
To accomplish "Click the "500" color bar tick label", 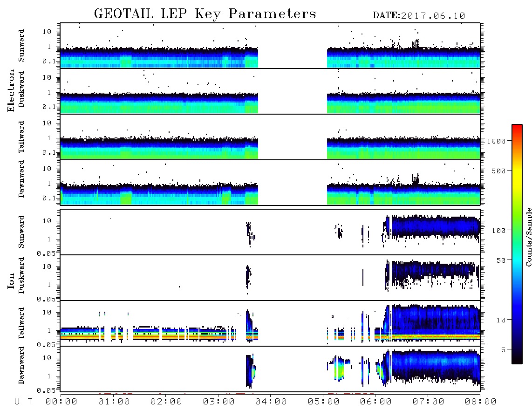I will coord(499,171).
